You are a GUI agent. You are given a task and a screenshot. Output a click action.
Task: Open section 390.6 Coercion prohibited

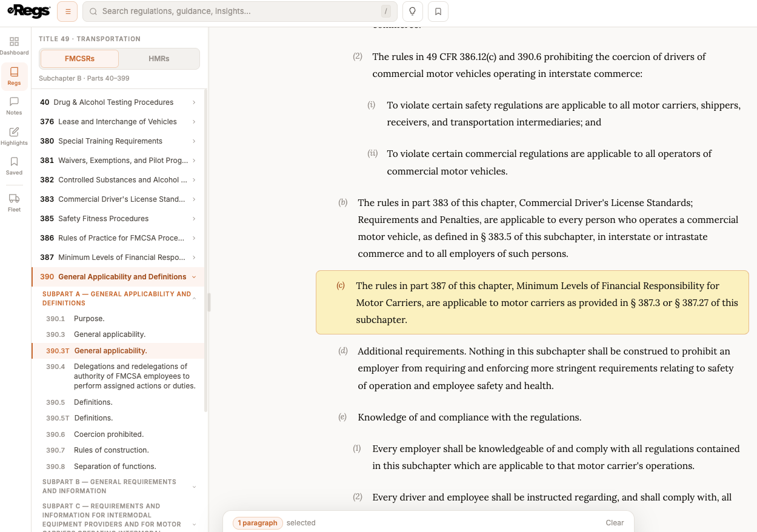118,434
